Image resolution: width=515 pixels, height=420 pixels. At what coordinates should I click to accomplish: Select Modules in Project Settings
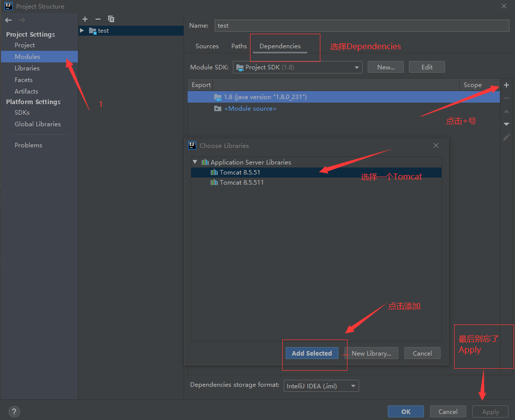[x=39, y=56]
